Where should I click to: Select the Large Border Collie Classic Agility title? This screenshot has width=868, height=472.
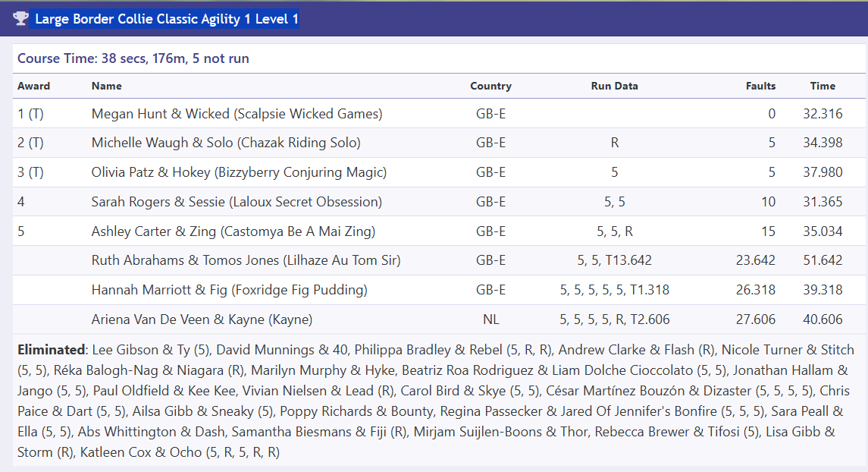point(167,19)
